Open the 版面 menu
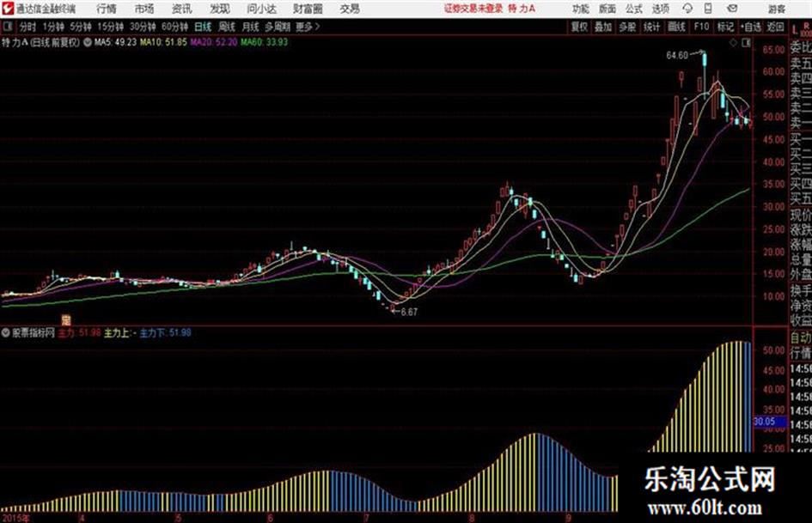The width and height of the screenshot is (812, 523). point(607,9)
